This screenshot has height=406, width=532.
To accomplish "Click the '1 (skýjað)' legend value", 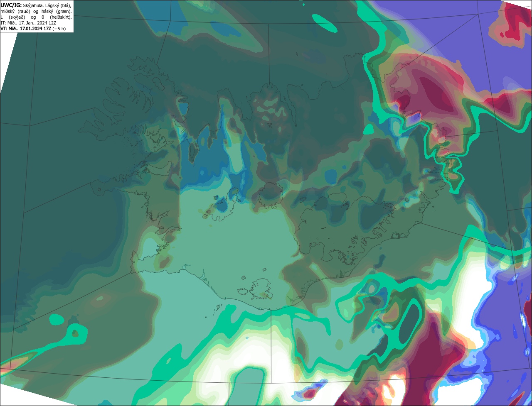I will click(x=13, y=17).
